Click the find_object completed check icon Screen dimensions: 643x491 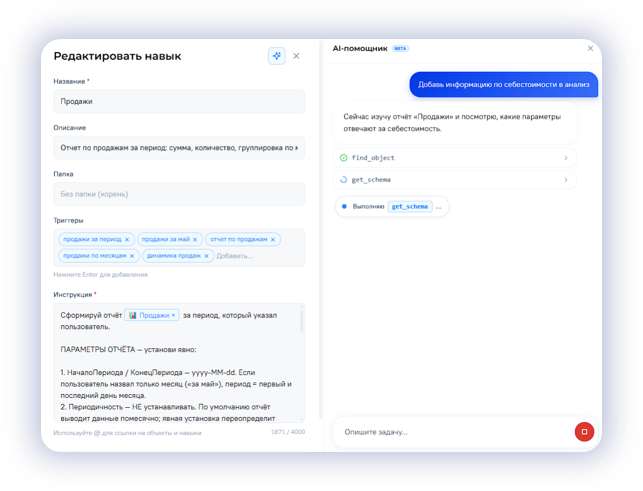344,158
